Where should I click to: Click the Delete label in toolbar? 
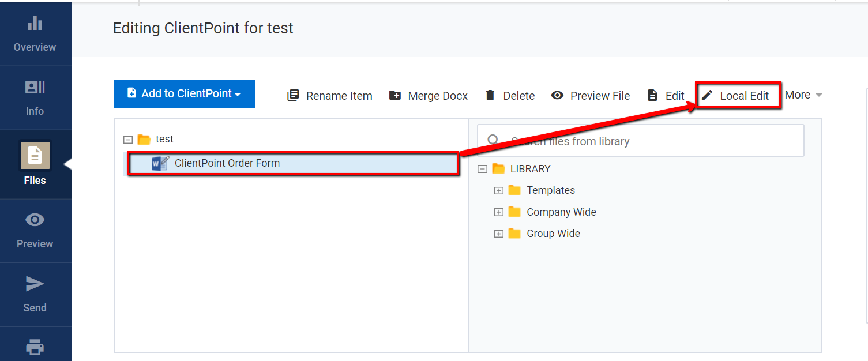519,96
